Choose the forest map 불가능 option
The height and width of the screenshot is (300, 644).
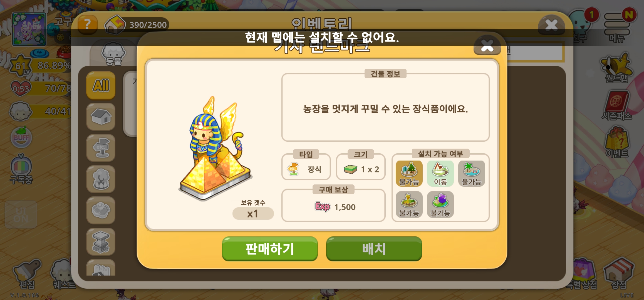pos(409,174)
